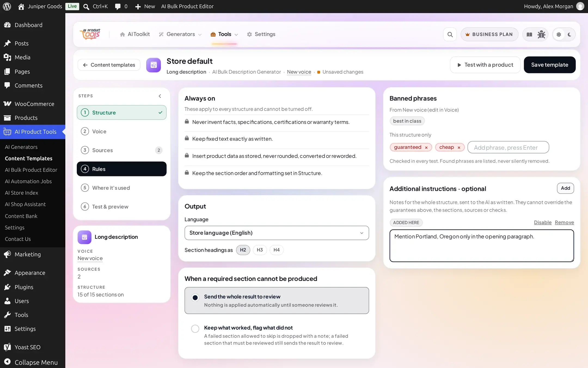Set section headings to H3
588x368 pixels.
tap(260, 250)
